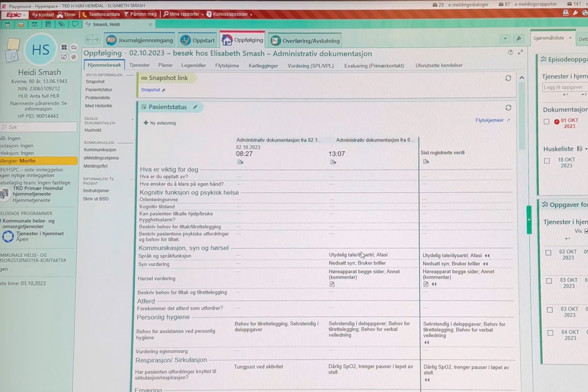The height and width of the screenshot is (392, 588).
Task: Click the Pasientstatus edit pencil icon
Action: pos(195,106)
